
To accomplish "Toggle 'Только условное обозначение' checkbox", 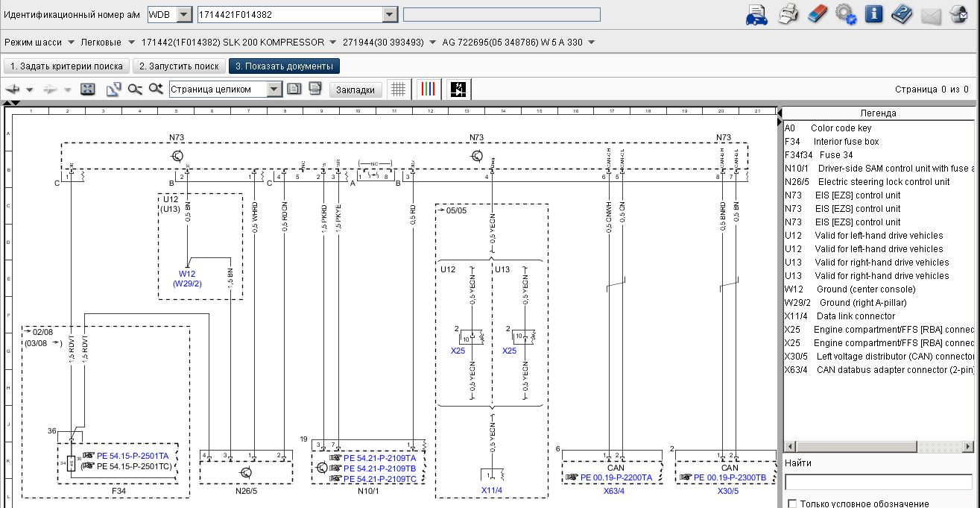I will [791, 504].
